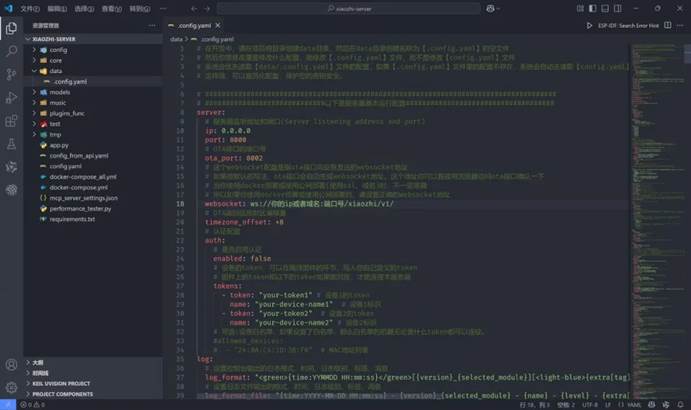The image size is (691, 410).
Task: Open the Search view in activity bar
Action: click(11, 51)
